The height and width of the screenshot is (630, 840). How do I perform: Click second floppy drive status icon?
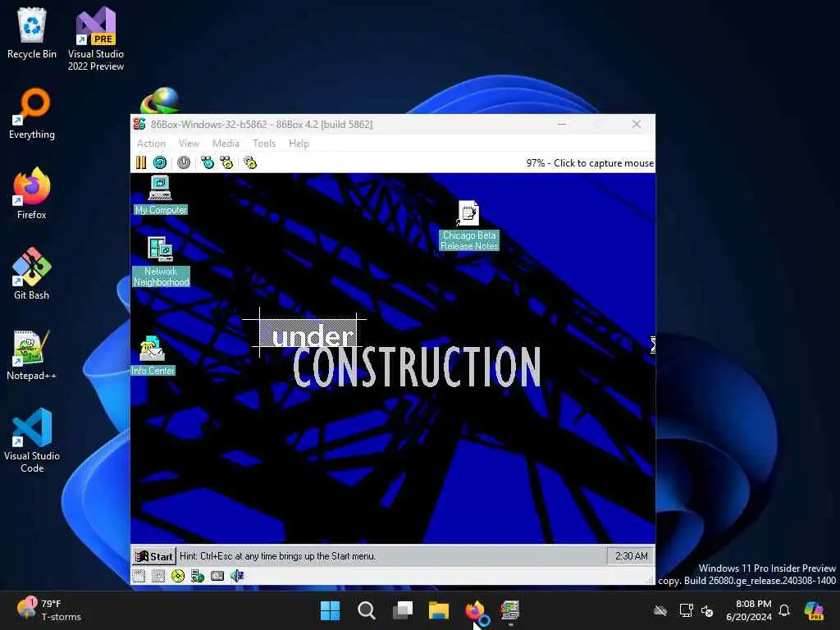tap(158, 576)
